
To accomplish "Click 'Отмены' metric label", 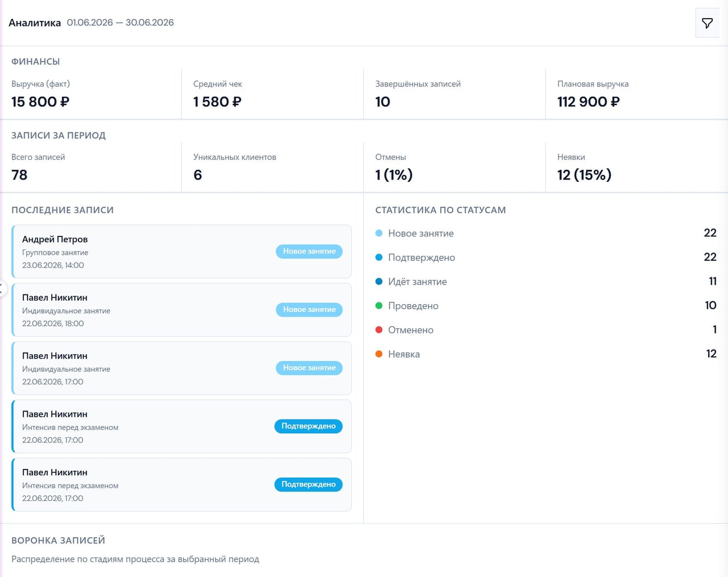I will (391, 157).
